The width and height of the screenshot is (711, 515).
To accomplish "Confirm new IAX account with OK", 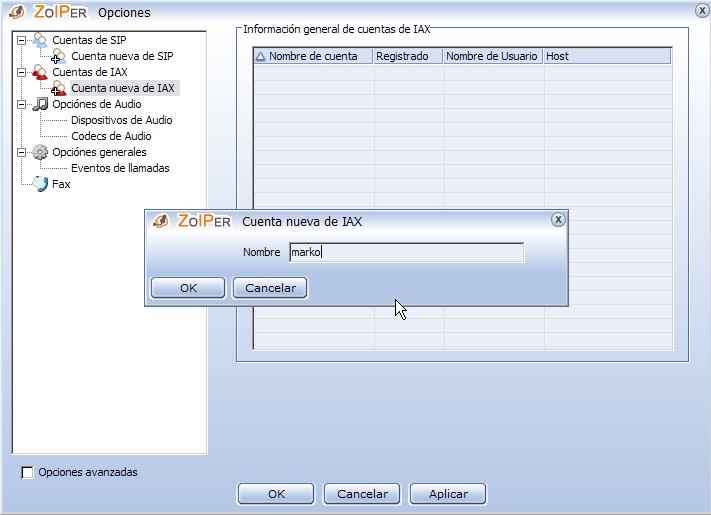I will (188, 288).
